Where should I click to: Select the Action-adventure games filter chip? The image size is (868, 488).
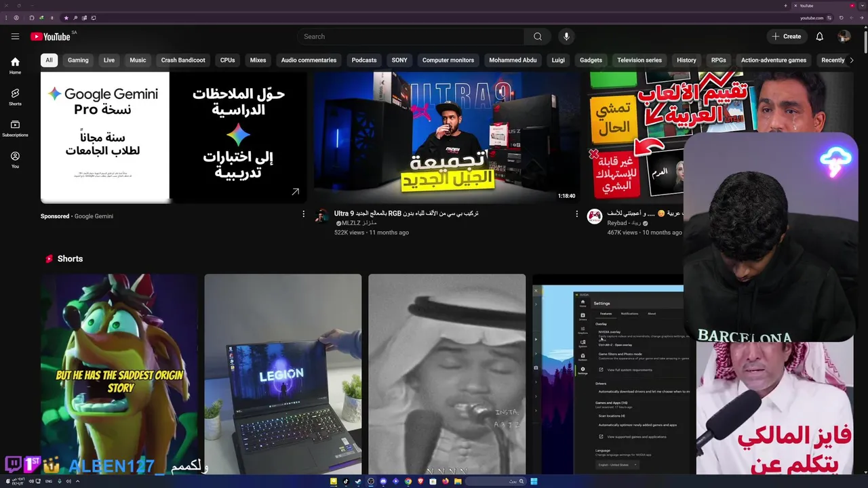774,60
